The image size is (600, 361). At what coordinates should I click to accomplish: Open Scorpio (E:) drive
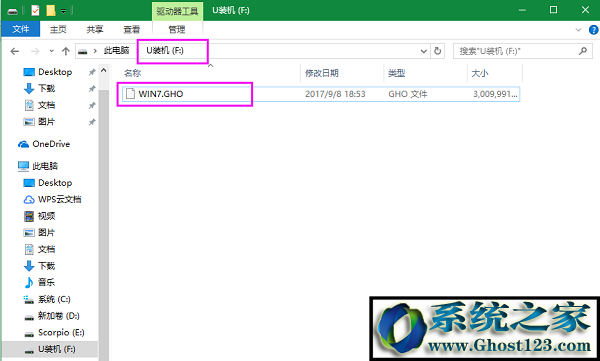tap(61, 332)
